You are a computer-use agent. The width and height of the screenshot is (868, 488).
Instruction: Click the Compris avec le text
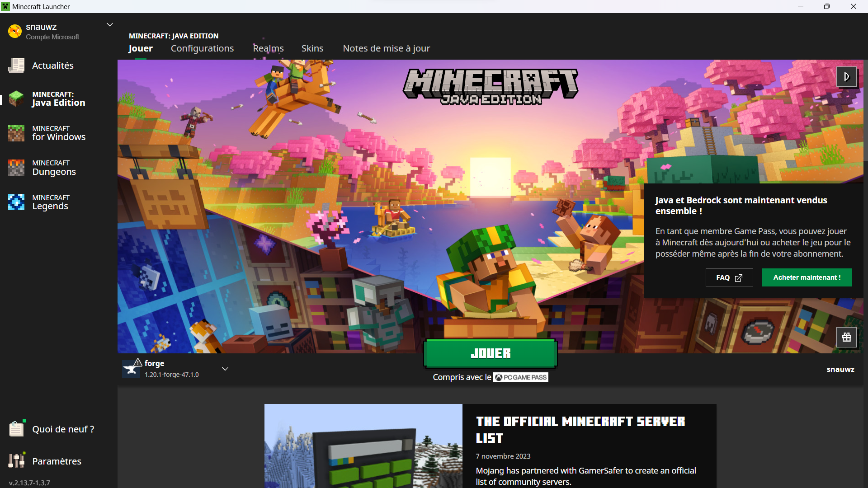(x=462, y=377)
